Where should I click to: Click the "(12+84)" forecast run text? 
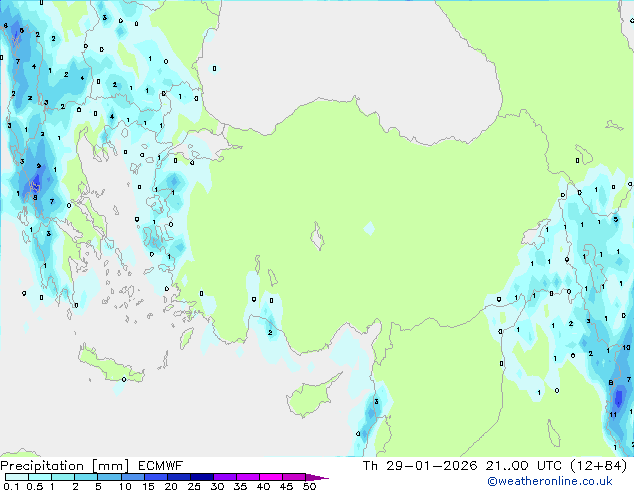[599, 466]
